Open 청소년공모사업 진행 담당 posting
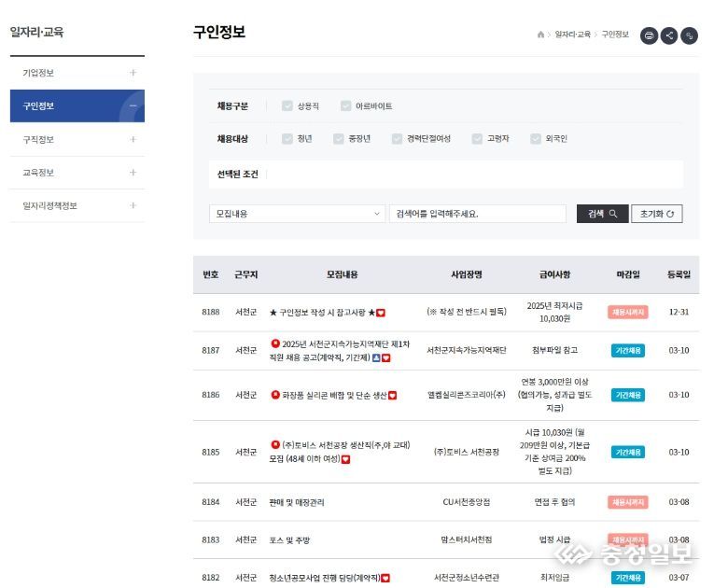This screenshot has width=714, height=588. 325,578
